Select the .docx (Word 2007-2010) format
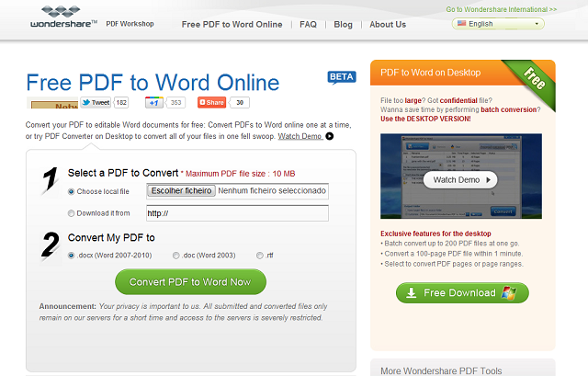588x376 pixels. click(x=72, y=255)
